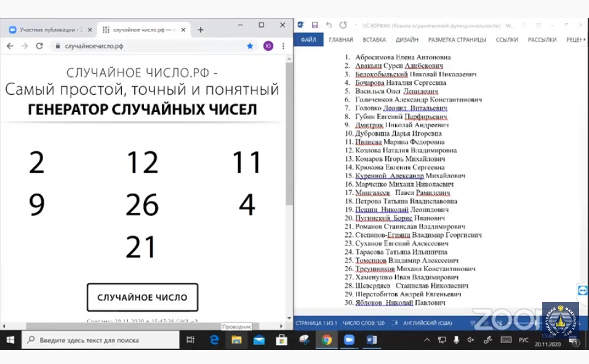Click the generated number 12
589x364 pixels.
pyautogui.click(x=142, y=162)
